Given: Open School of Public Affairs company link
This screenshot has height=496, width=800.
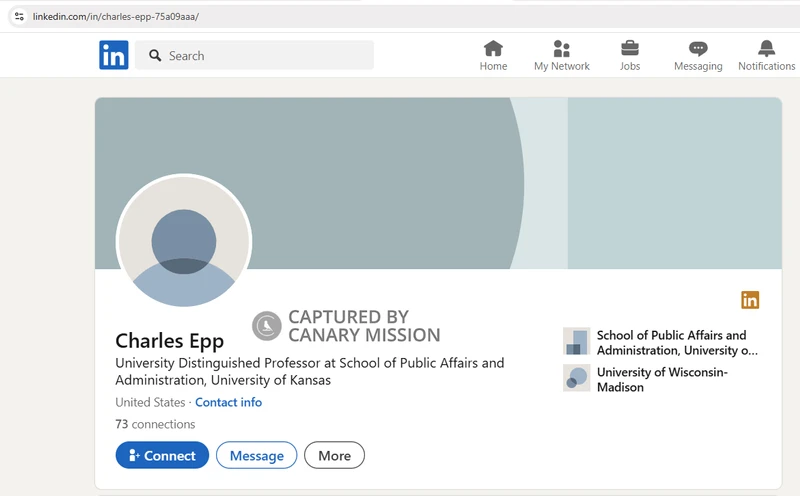Looking at the screenshot, I should (x=677, y=342).
